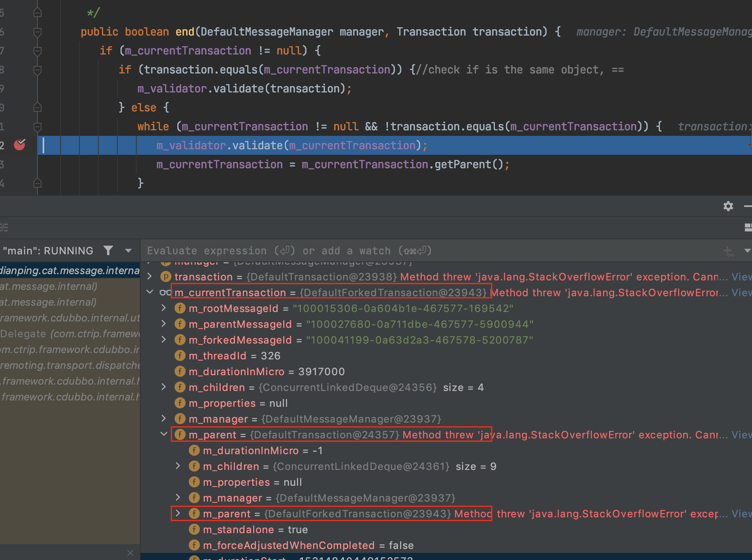Add expression to watches plus icon
752x560 pixels.
728,251
